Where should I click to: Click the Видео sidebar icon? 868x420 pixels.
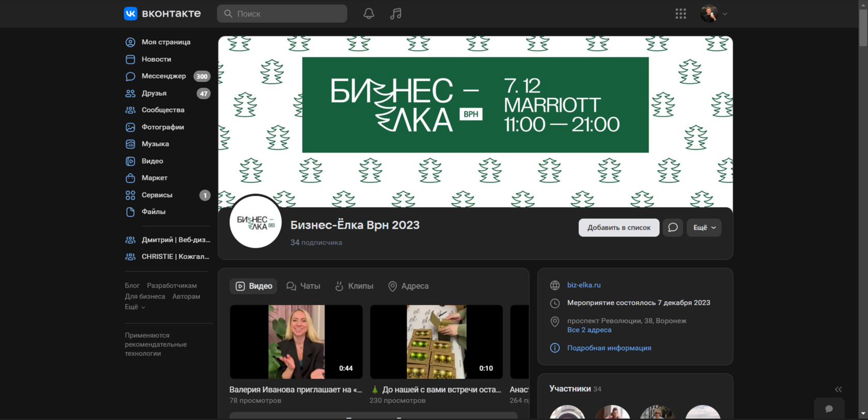click(x=130, y=161)
